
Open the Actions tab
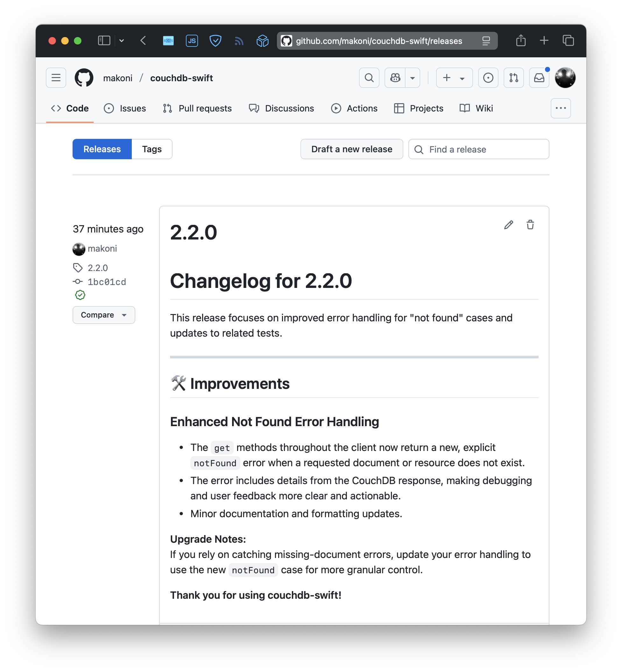pos(354,108)
